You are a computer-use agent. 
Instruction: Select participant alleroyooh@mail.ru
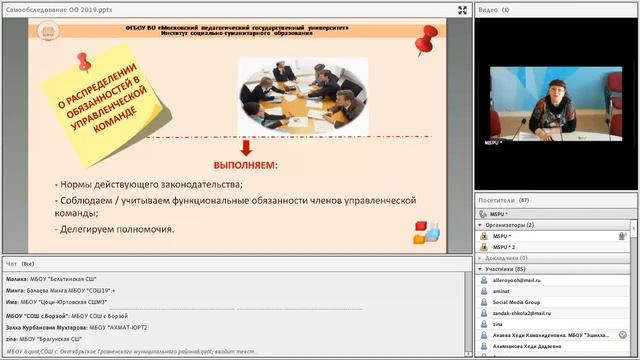click(553, 280)
